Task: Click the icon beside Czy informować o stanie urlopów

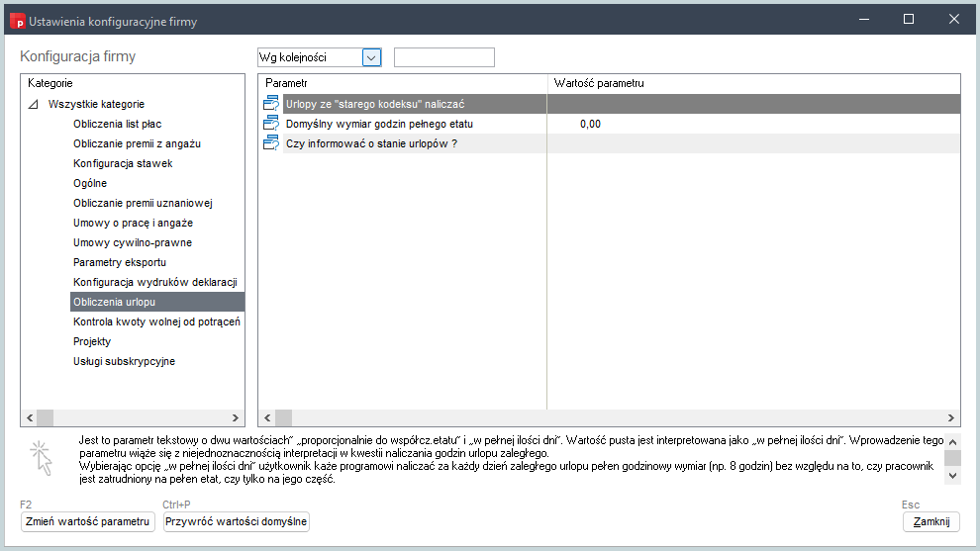Action: coord(271,143)
